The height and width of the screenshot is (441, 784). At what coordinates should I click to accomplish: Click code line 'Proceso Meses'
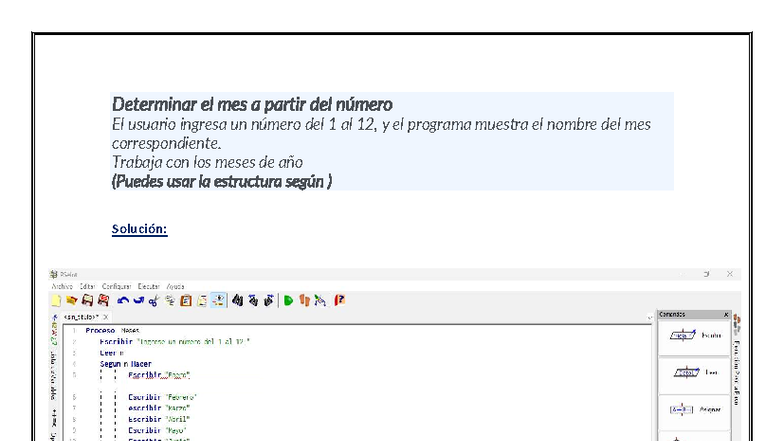click(x=112, y=330)
